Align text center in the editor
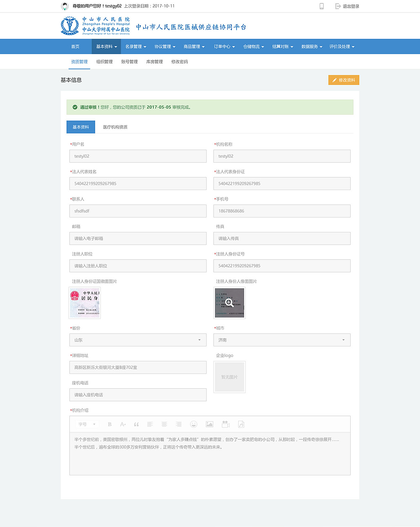The height and width of the screenshot is (527, 420). pyautogui.click(x=164, y=424)
